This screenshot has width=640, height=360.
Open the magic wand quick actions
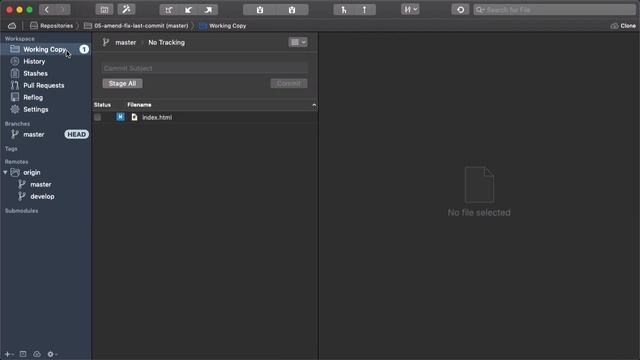[x=127, y=9]
